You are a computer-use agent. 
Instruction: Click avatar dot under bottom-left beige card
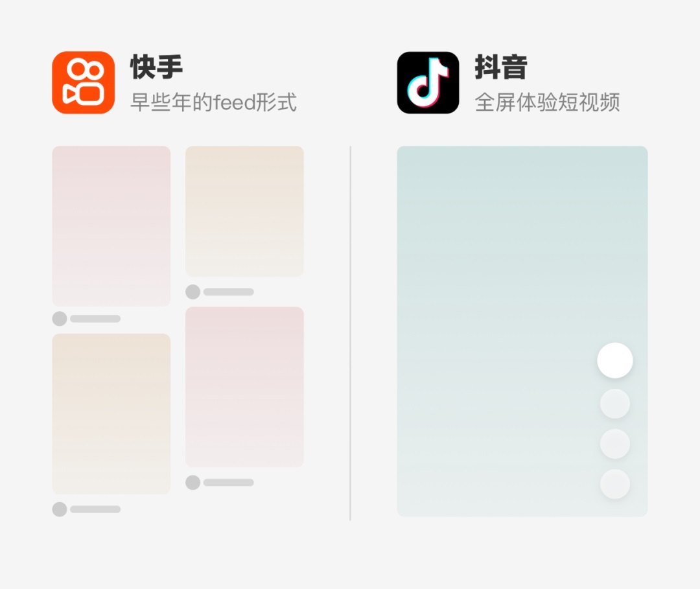point(60,509)
